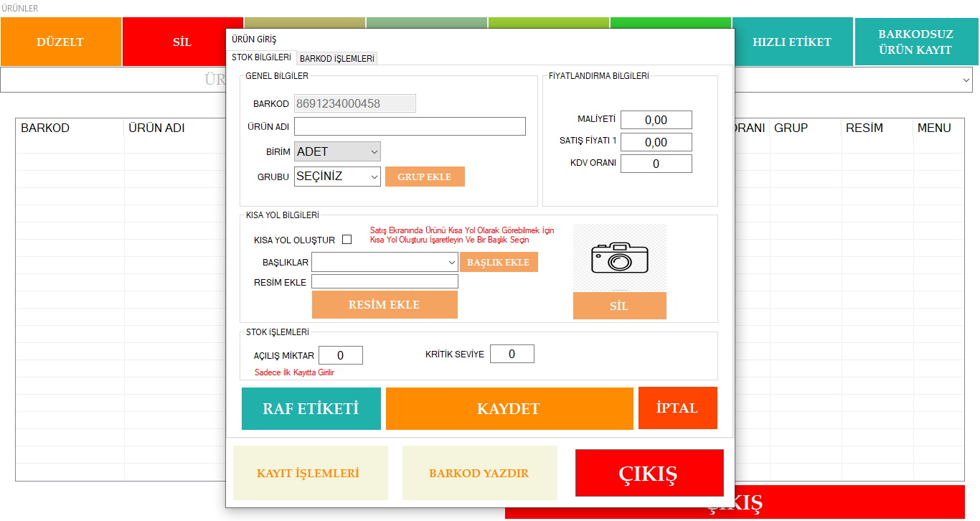Add a group with GRUP EKLE

pos(425,177)
